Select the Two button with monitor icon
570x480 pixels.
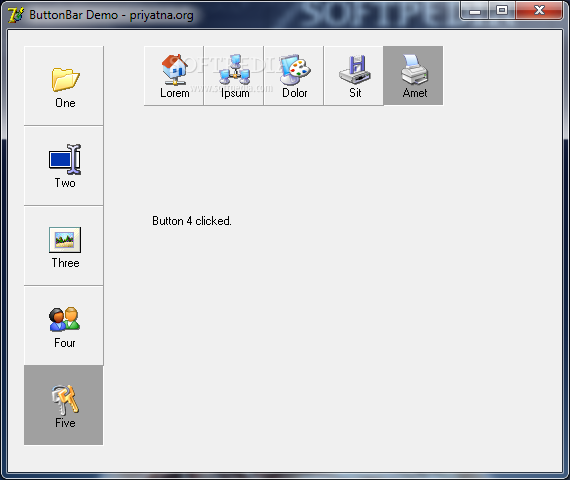pyautogui.click(x=64, y=166)
